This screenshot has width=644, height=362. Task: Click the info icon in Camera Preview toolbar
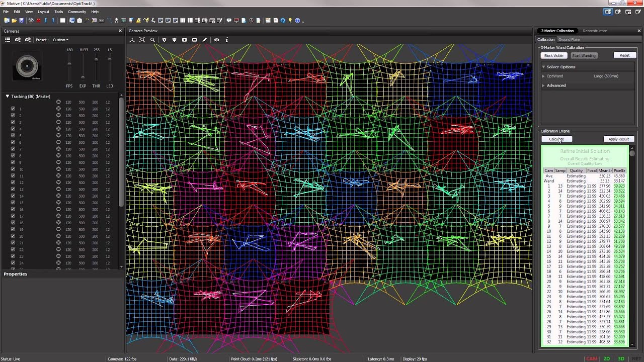pyautogui.click(x=227, y=40)
